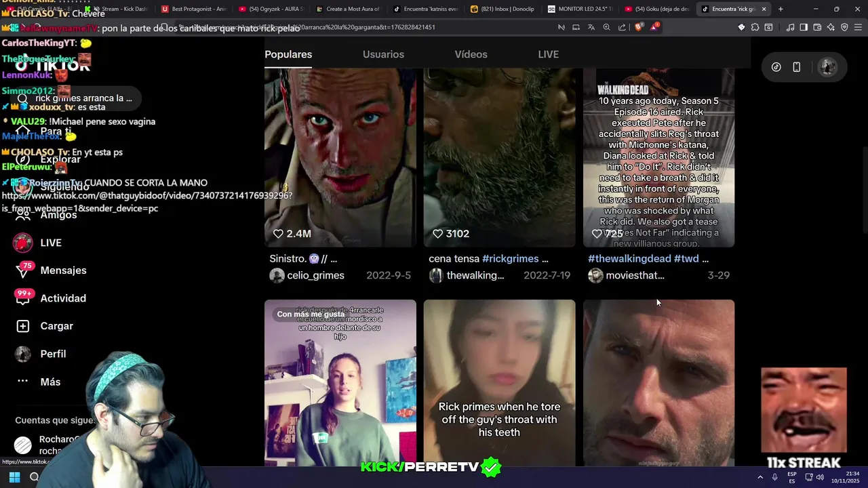
Task: Open the Sinistro video thumbnail with 2.4M likes
Action: (340, 157)
